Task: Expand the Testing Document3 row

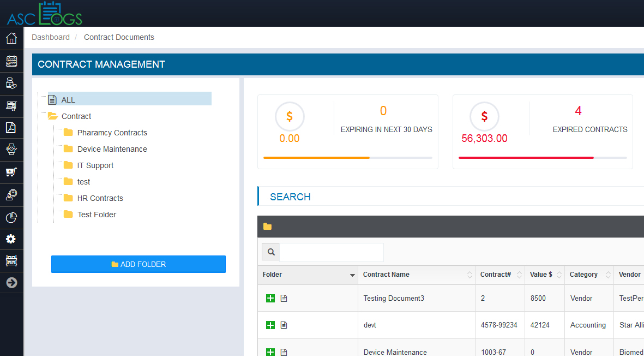Action: pos(270,298)
